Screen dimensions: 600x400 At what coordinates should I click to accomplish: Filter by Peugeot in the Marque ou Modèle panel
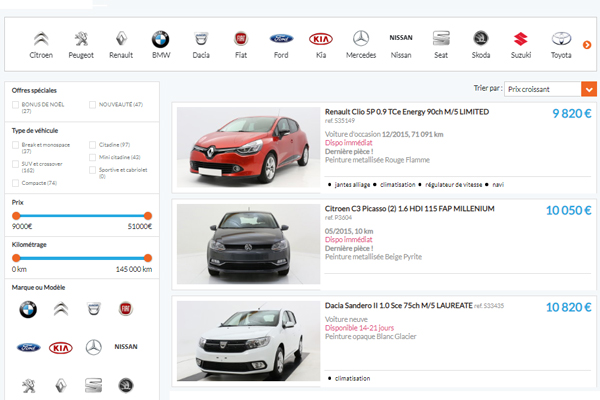click(x=28, y=385)
